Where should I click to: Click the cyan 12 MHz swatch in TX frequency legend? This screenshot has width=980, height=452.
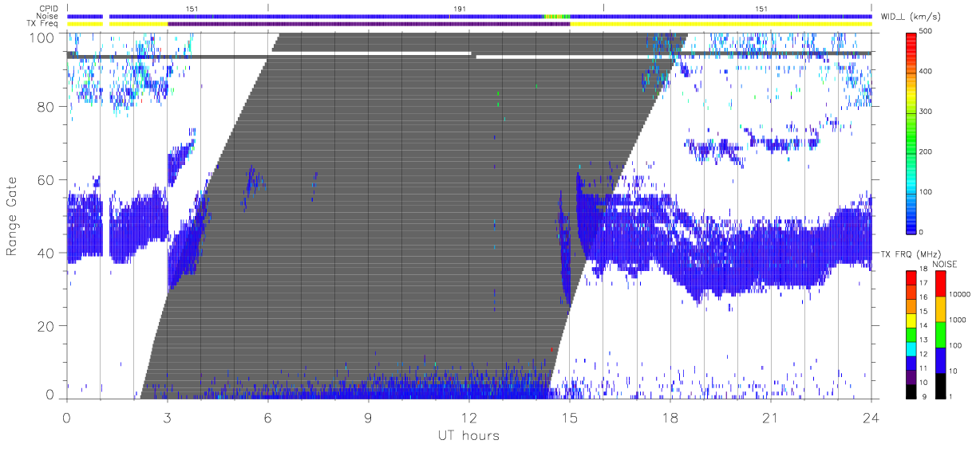pos(911,348)
